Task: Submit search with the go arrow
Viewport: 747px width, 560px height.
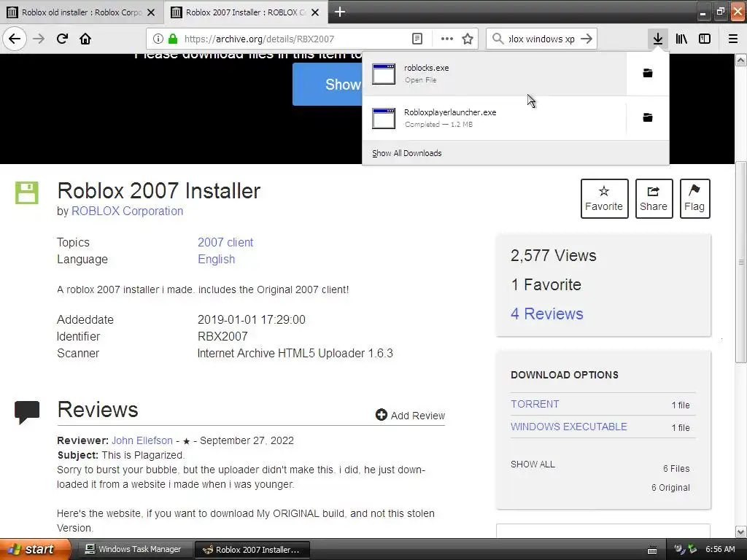Action: (x=587, y=39)
